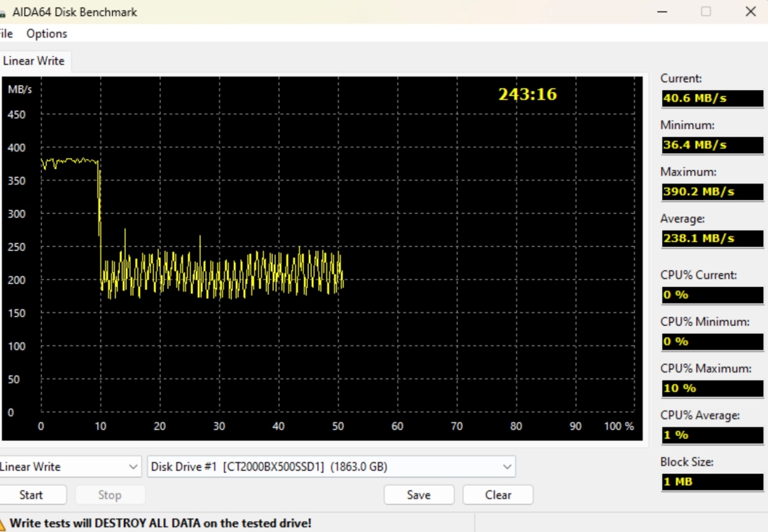Click the Maximum speed value 390.2 MB/s
This screenshot has height=532, width=768.
(x=712, y=192)
